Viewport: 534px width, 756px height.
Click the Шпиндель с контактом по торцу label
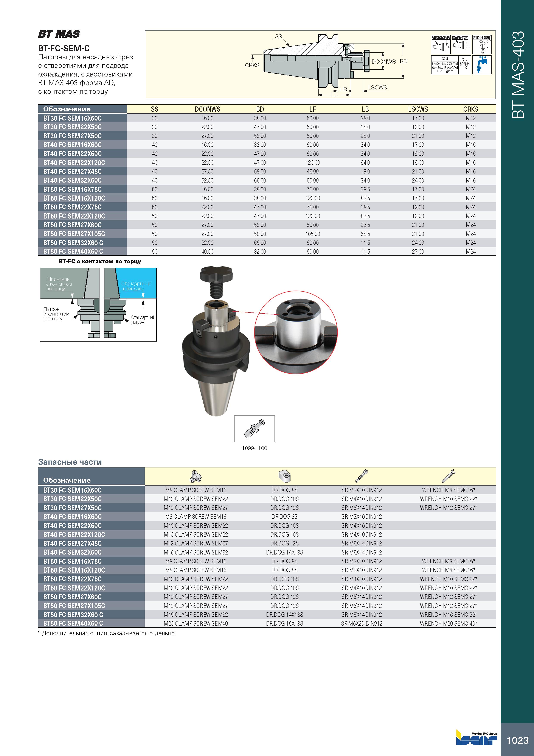click(59, 284)
